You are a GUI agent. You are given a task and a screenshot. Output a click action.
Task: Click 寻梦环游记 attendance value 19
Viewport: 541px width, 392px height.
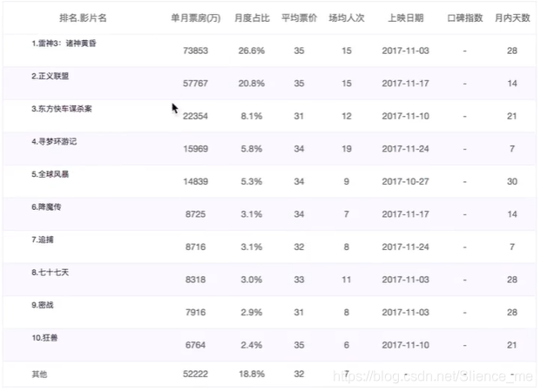click(x=347, y=149)
